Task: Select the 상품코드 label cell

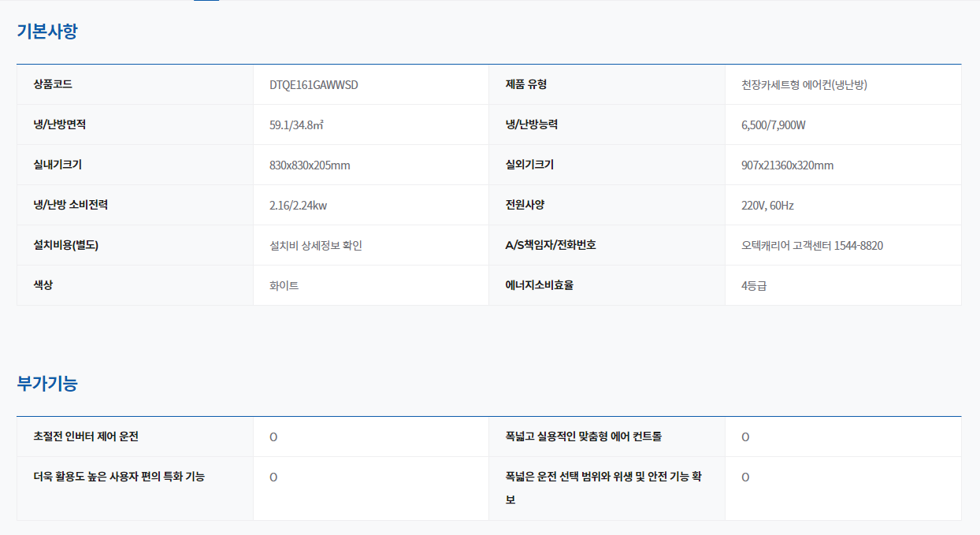Action: click(x=135, y=84)
